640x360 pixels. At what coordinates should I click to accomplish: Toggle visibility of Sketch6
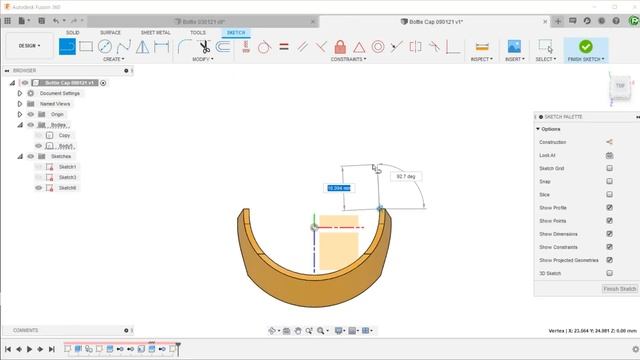[38, 188]
